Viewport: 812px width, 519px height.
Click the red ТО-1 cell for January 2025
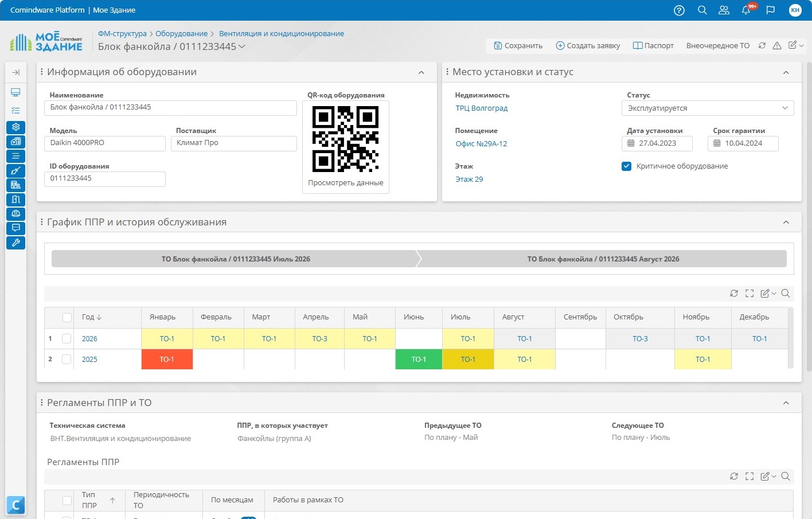click(167, 360)
